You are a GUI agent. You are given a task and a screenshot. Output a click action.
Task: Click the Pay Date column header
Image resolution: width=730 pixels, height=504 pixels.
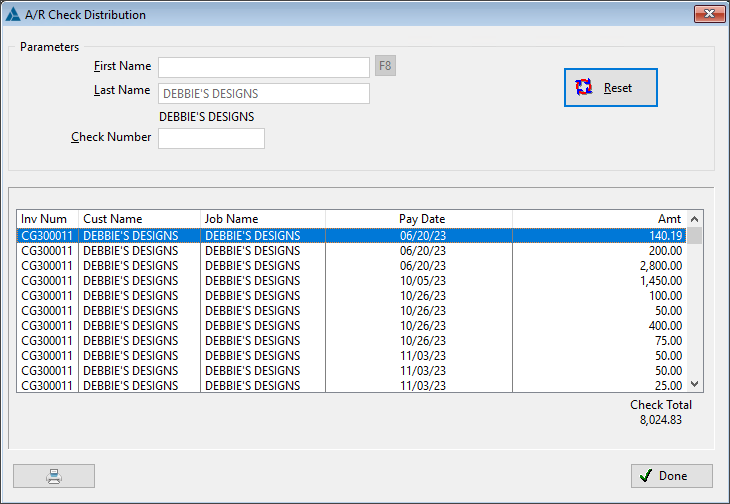pyautogui.click(x=419, y=219)
